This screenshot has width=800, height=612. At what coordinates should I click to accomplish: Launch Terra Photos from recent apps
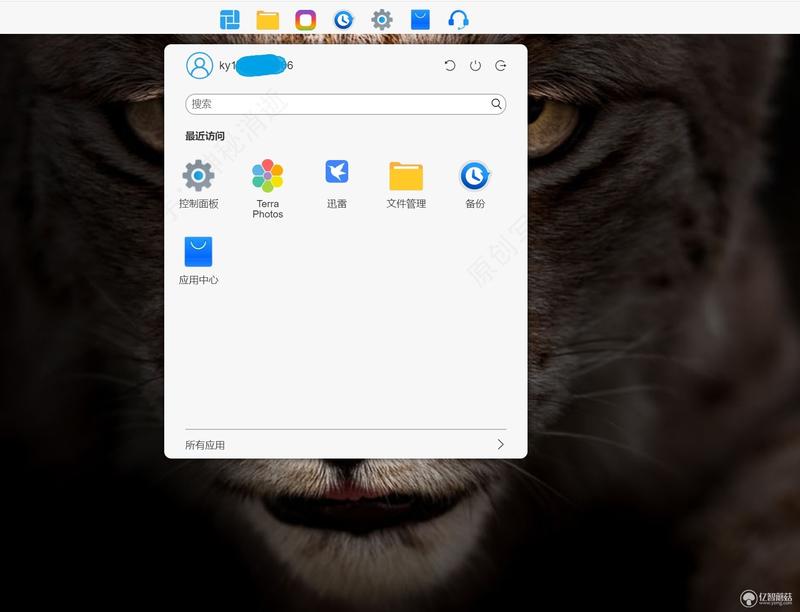click(x=267, y=189)
